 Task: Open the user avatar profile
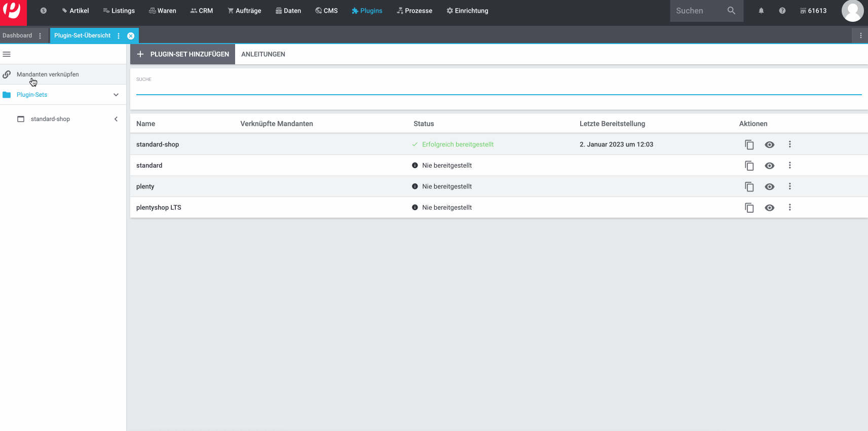pos(852,11)
